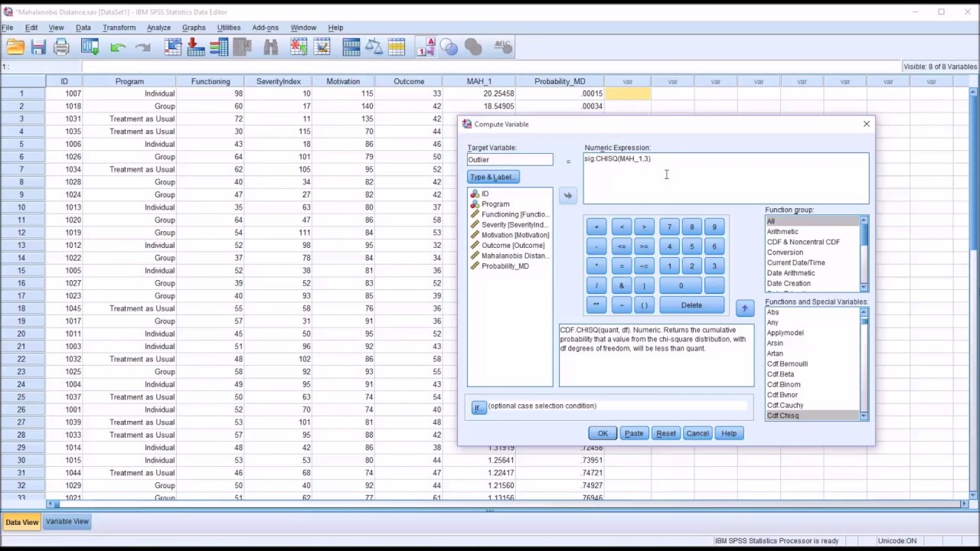Cancel the Compute Variable dialog
The height and width of the screenshot is (551, 980).
tap(697, 433)
